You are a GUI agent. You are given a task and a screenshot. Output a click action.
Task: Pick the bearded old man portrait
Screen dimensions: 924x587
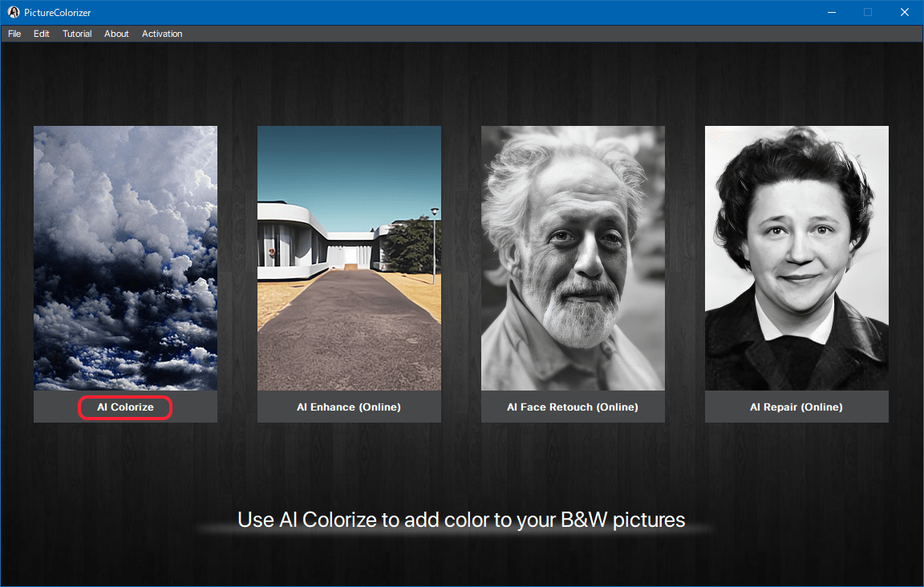[x=573, y=257]
